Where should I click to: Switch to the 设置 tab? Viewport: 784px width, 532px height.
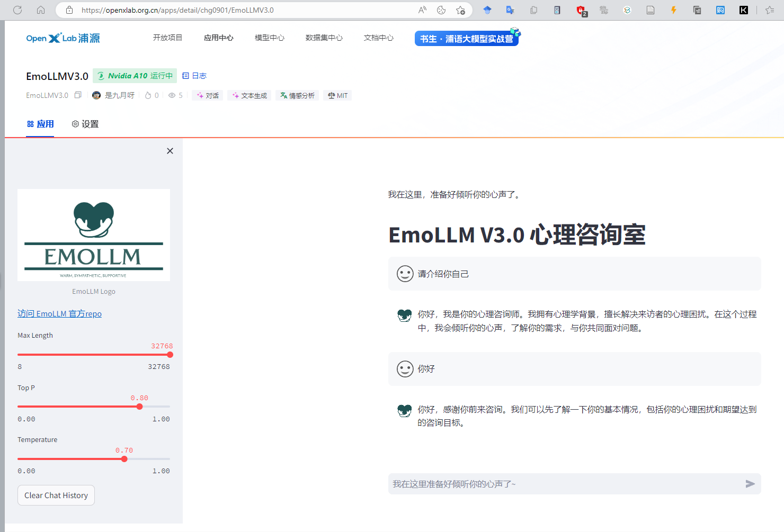[85, 123]
